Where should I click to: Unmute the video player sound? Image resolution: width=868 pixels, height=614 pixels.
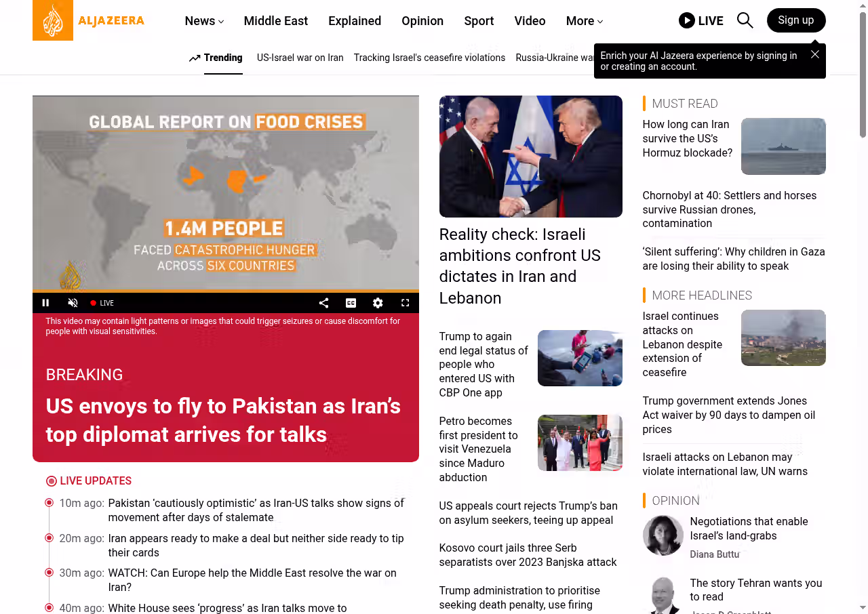(73, 303)
